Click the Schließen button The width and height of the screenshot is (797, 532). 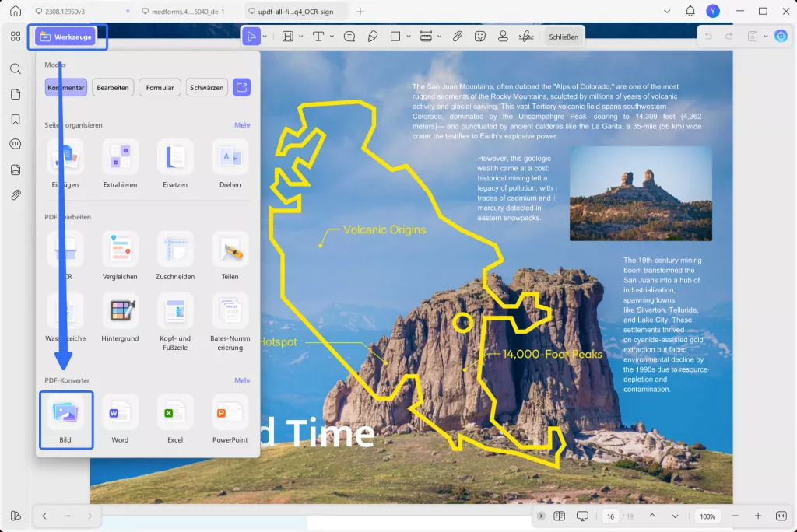pyautogui.click(x=564, y=37)
